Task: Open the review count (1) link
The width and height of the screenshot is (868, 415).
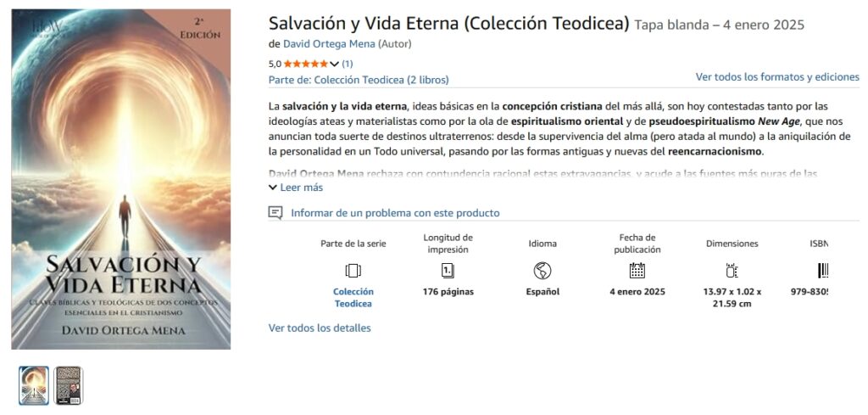Action: [x=348, y=64]
